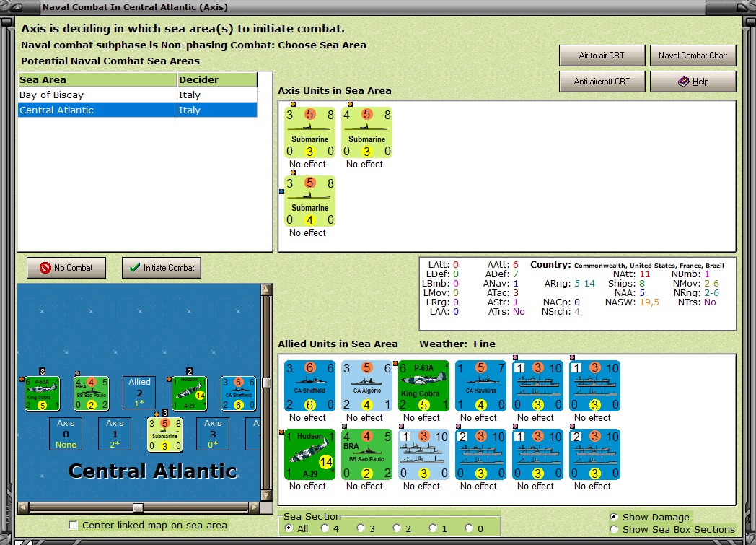Select sea section 4 radio button

pyautogui.click(x=325, y=528)
